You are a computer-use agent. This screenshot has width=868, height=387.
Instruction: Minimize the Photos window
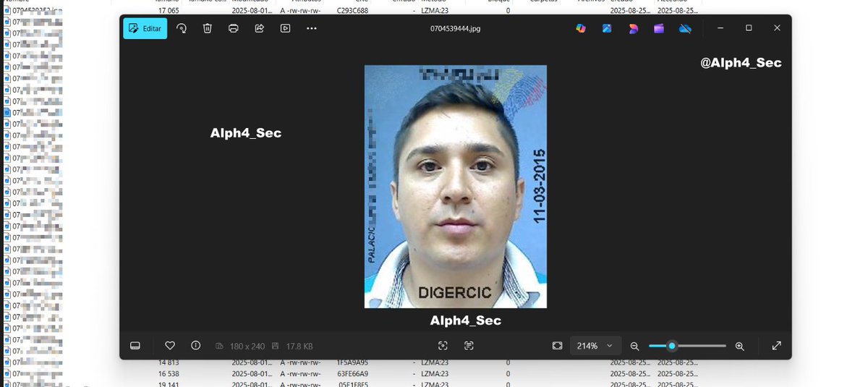pos(721,28)
